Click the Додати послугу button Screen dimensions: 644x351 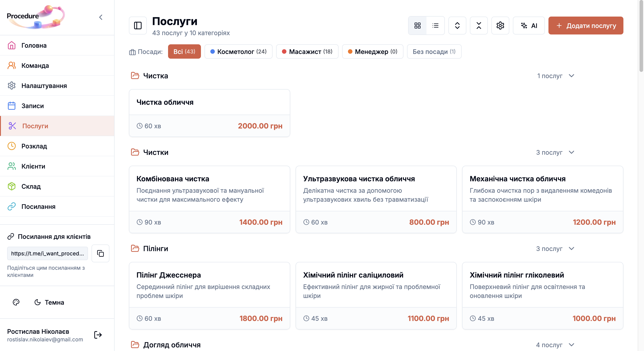pos(586,25)
